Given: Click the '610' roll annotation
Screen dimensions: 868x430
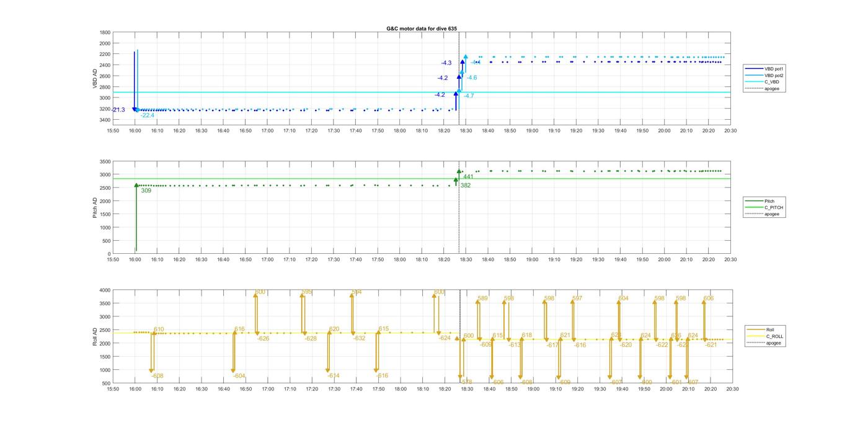Looking at the screenshot, I should point(159,329).
